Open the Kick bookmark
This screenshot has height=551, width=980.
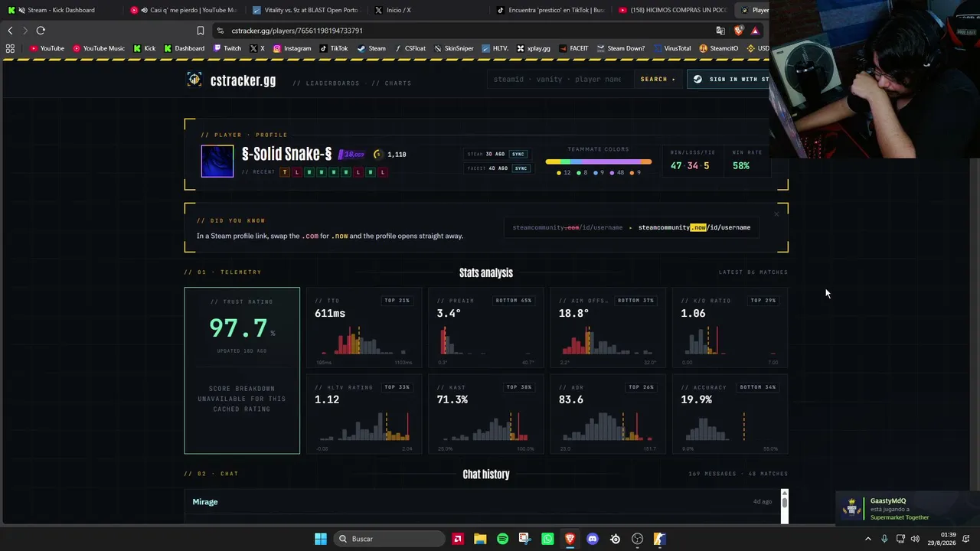145,48
